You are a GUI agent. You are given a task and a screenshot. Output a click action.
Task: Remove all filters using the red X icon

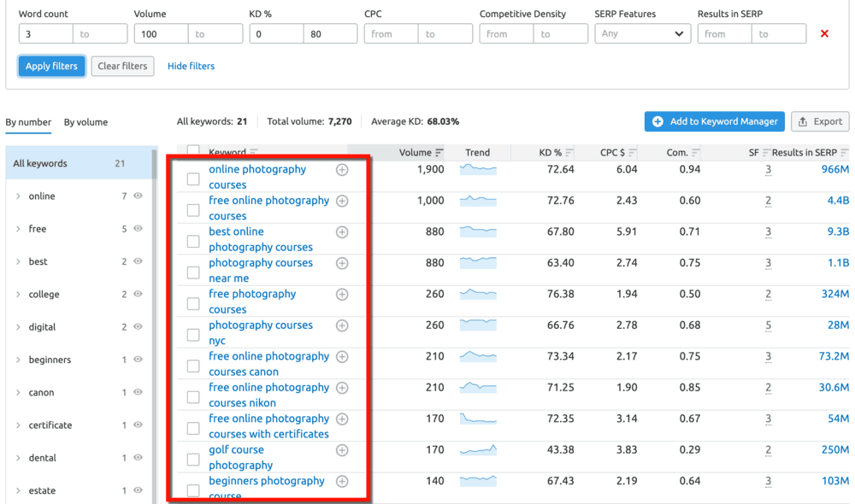823,33
